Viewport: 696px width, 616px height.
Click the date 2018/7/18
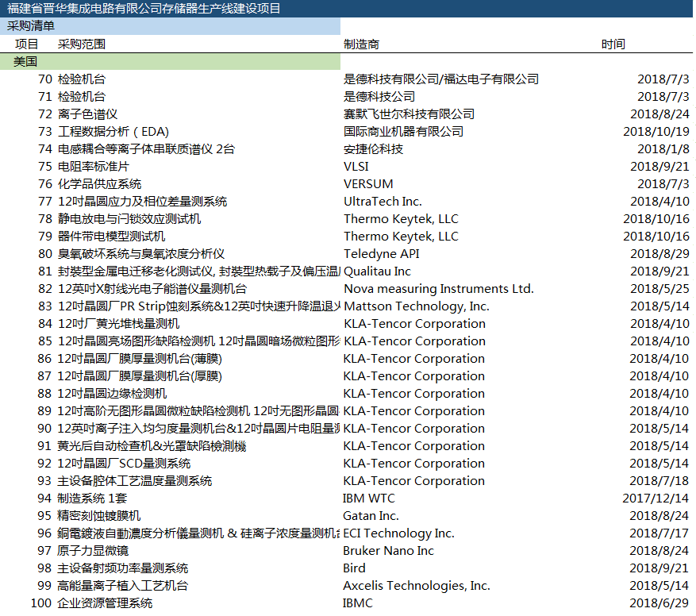coord(659,480)
